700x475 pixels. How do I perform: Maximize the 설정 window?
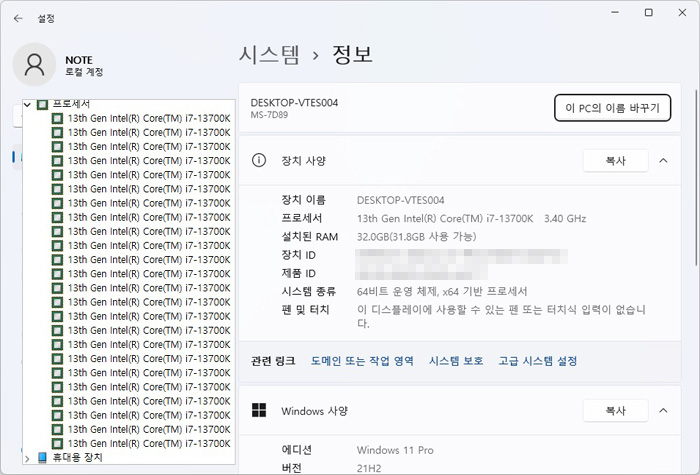[x=649, y=12]
